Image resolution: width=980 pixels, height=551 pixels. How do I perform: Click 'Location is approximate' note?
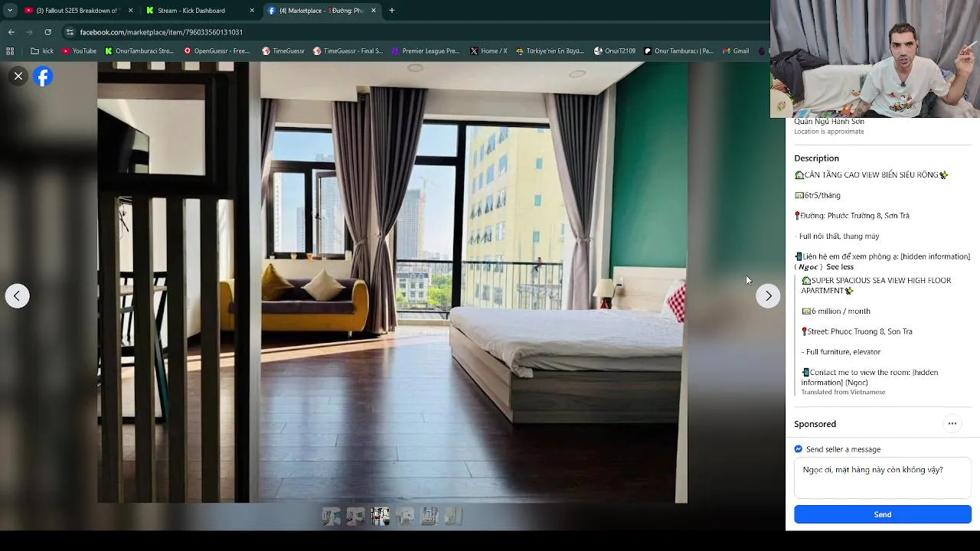point(828,132)
